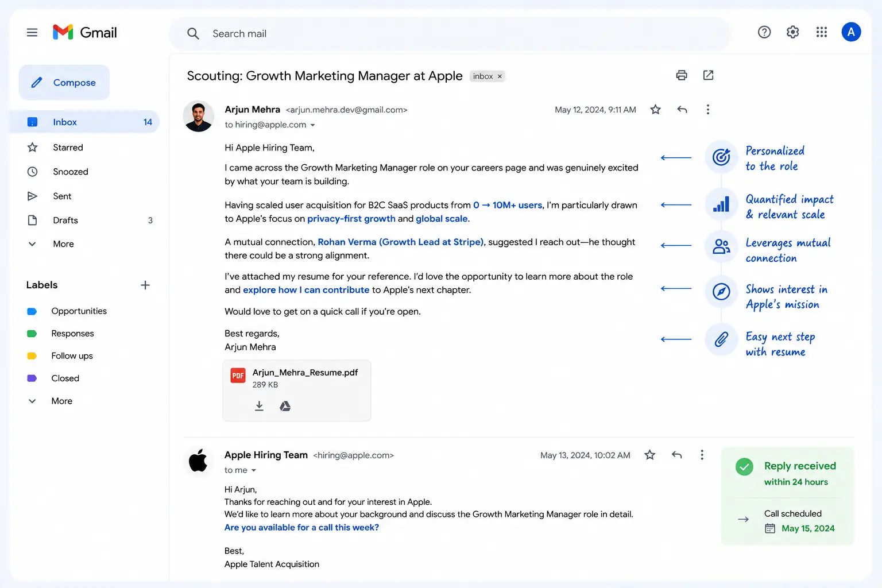Click the Drafts page icon
Image resolution: width=882 pixels, height=588 pixels.
(x=33, y=220)
